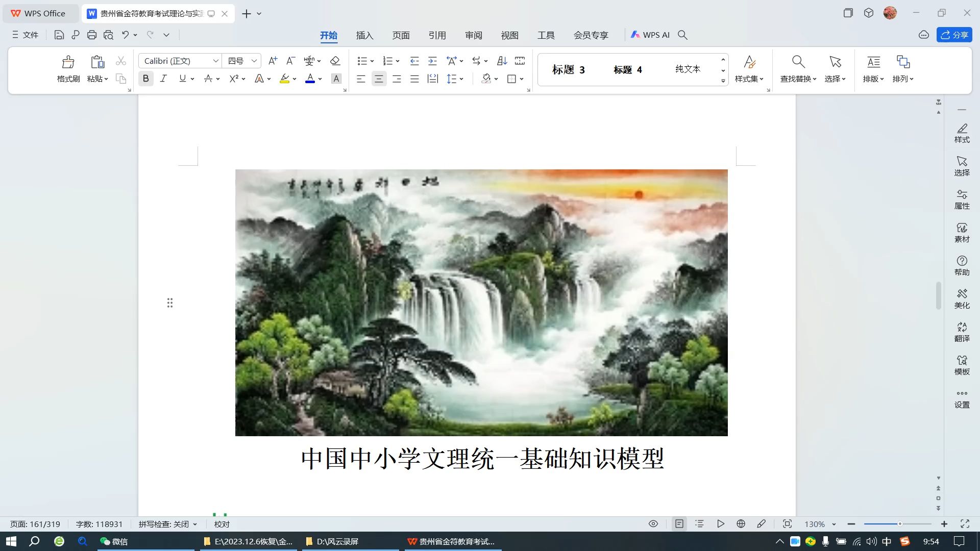Image resolution: width=980 pixels, height=551 pixels.
Task: Open the 美化 beautify panel
Action: pyautogui.click(x=962, y=298)
